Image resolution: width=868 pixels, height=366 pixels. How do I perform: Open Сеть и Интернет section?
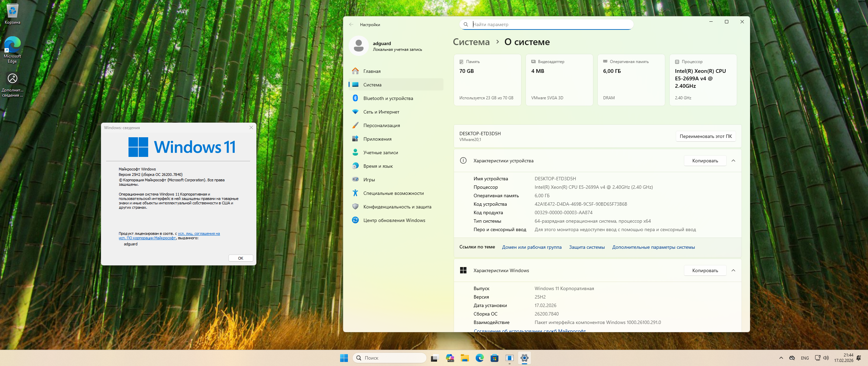(x=381, y=112)
